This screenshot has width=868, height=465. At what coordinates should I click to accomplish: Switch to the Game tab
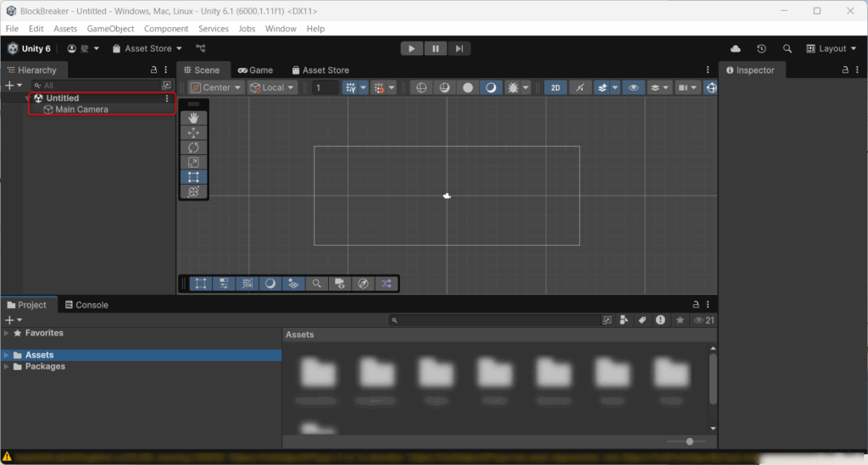255,70
